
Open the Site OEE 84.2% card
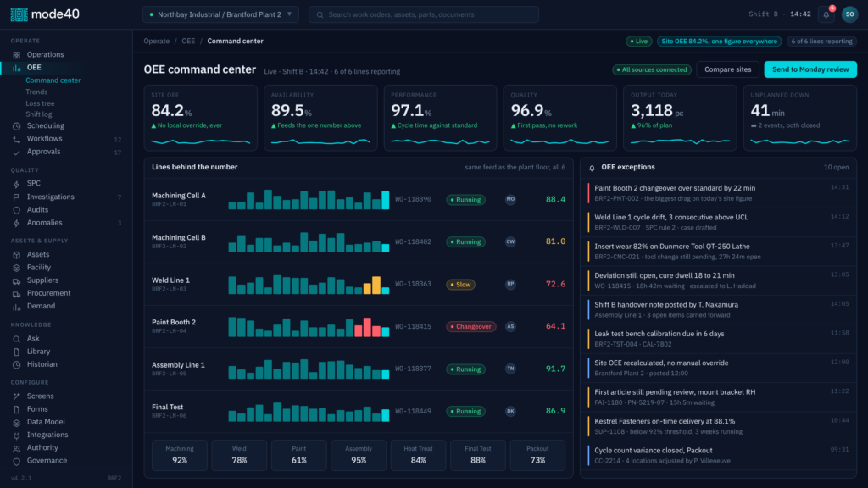tap(200, 118)
